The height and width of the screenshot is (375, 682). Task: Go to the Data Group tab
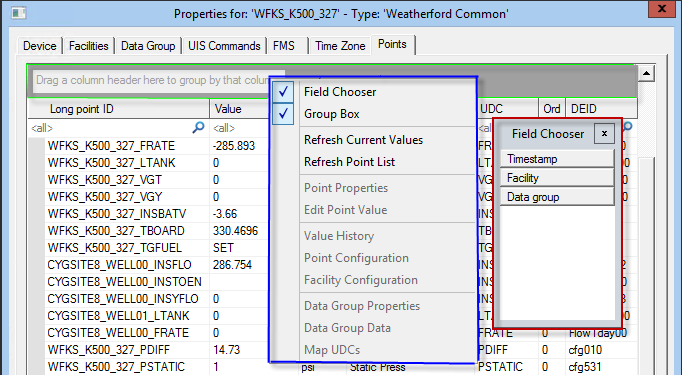point(148,46)
